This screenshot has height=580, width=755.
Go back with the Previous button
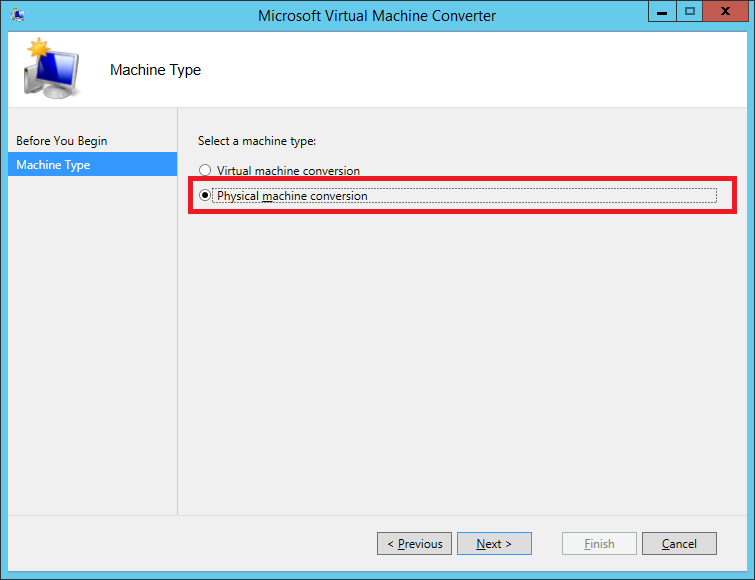click(414, 544)
